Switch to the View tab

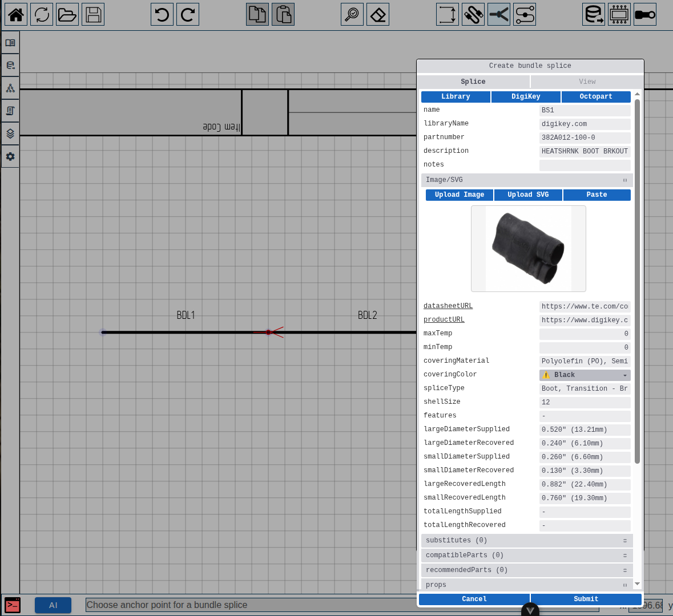point(587,82)
